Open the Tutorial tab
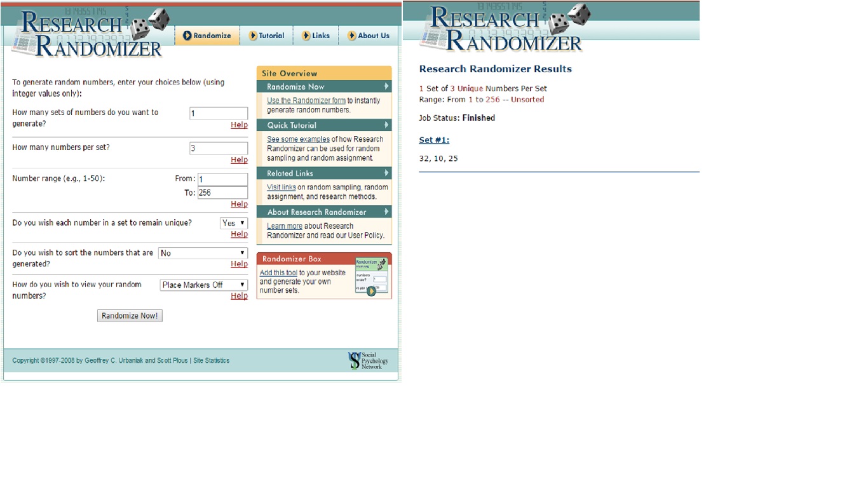This screenshot has width=868, height=488. click(x=266, y=36)
